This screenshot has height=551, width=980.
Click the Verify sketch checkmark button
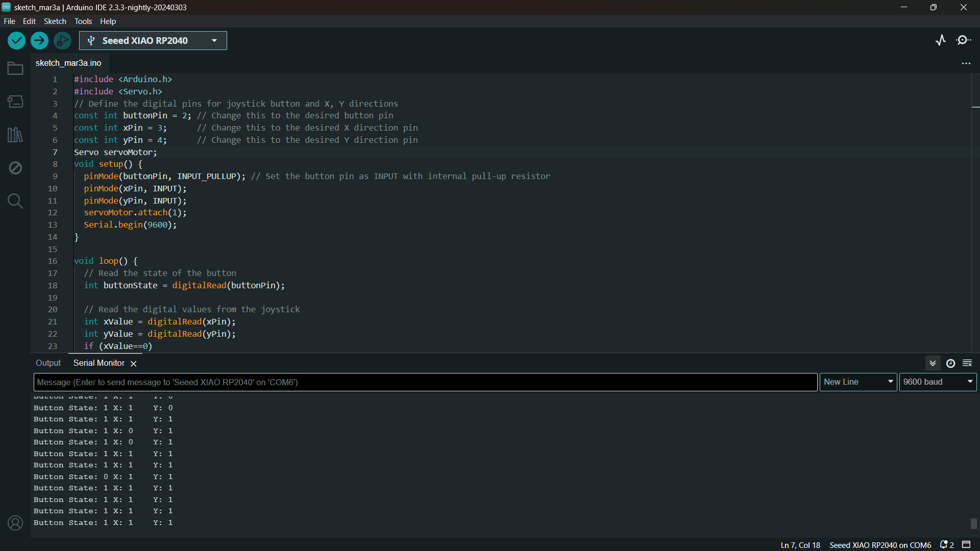click(16, 41)
